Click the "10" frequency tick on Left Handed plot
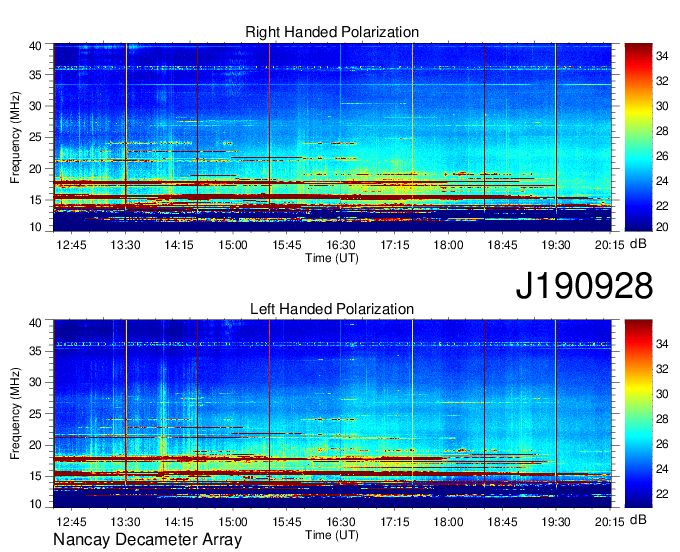This screenshot has height=552, width=680. pyautogui.click(x=36, y=504)
